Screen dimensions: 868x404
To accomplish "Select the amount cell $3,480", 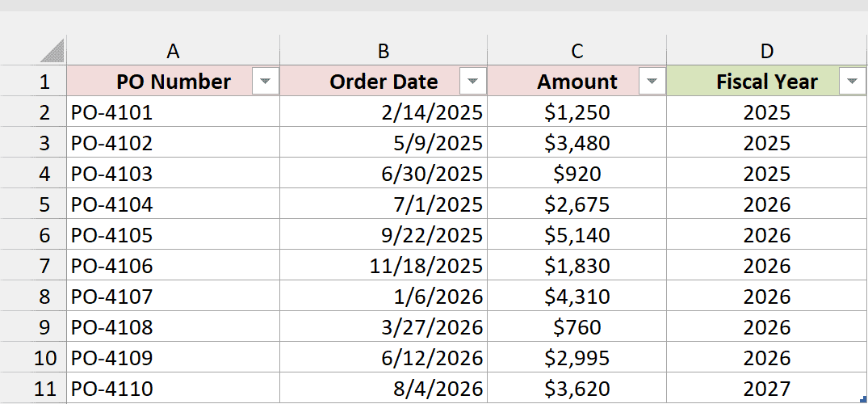I will (x=577, y=143).
